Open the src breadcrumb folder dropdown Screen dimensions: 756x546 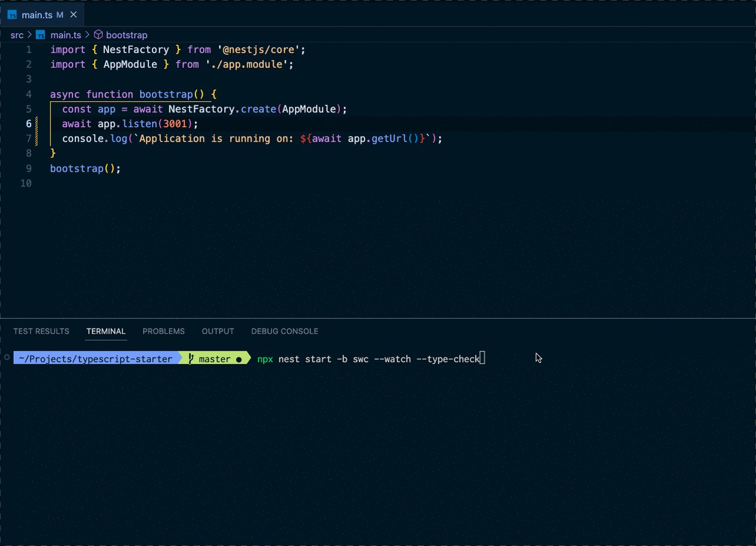coord(16,35)
